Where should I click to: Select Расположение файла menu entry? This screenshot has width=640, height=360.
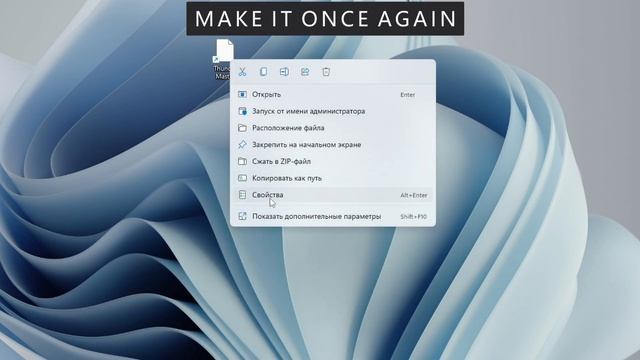pyautogui.click(x=333, y=128)
